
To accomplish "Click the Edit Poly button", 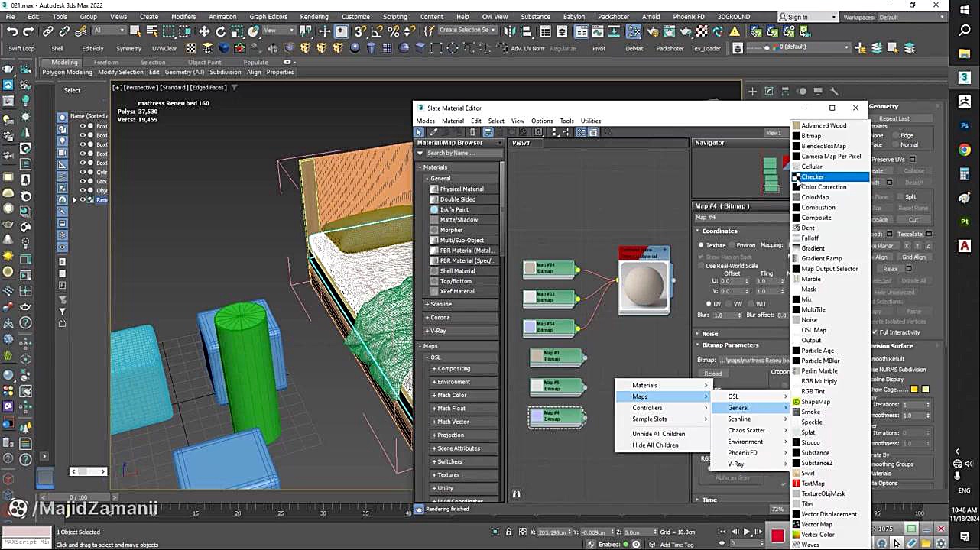I will pyautogui.click(x=92, y=48).
